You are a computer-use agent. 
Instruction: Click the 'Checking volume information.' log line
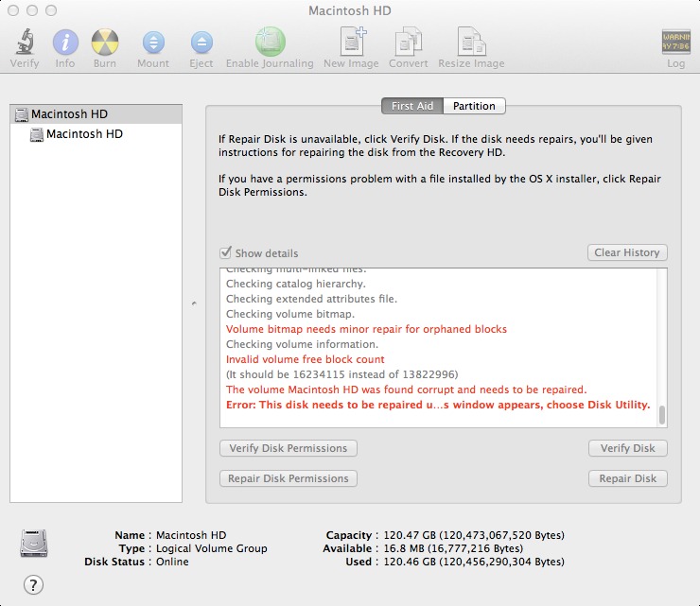tap(302, 344)
